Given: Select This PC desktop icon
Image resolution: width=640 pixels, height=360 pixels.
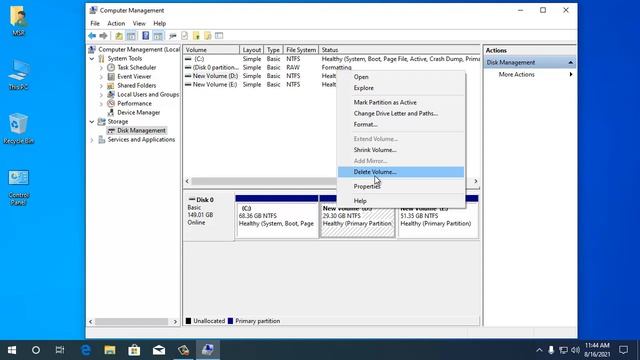Looking at the screenshot, I should (x=18, y=75).
